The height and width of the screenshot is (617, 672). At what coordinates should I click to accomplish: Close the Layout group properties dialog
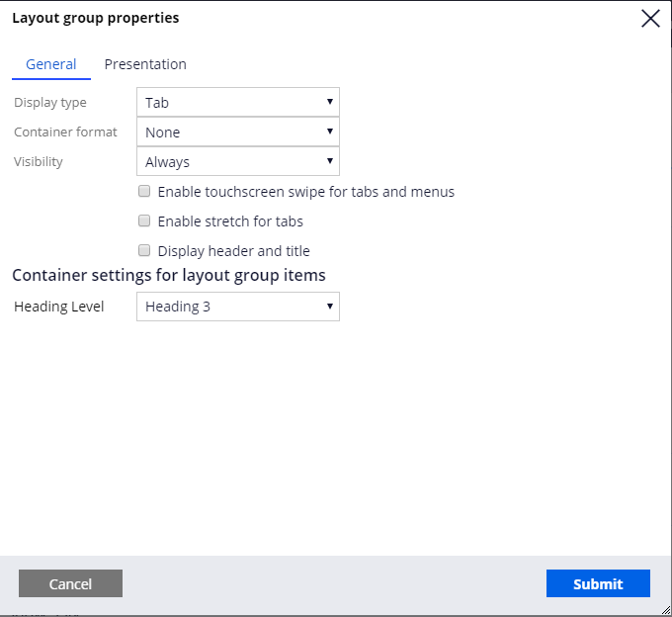point(650,19)
